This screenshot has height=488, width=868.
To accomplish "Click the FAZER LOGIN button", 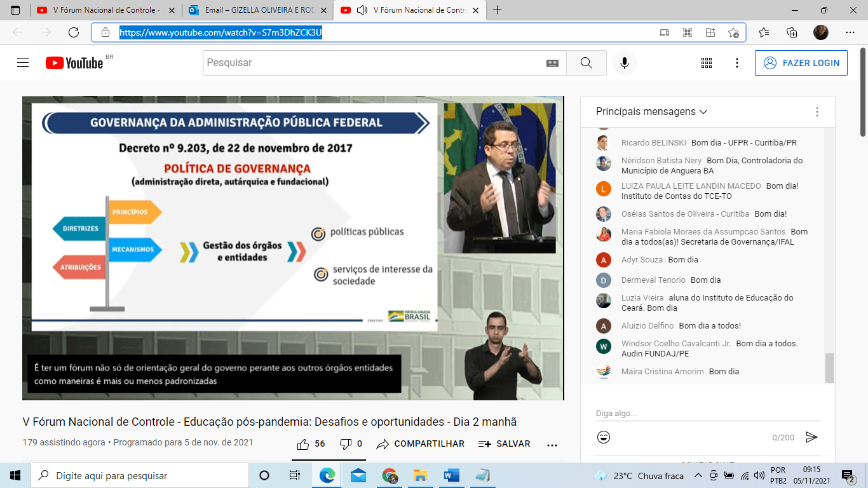I will tap(801, 63).
